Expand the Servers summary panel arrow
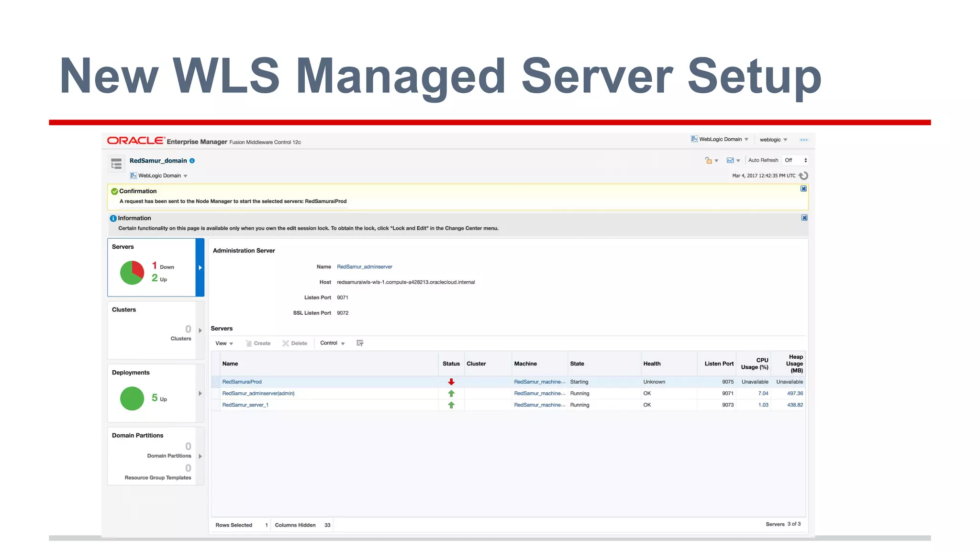This screenshot has height=551, width=980. (x=200, y=267)
